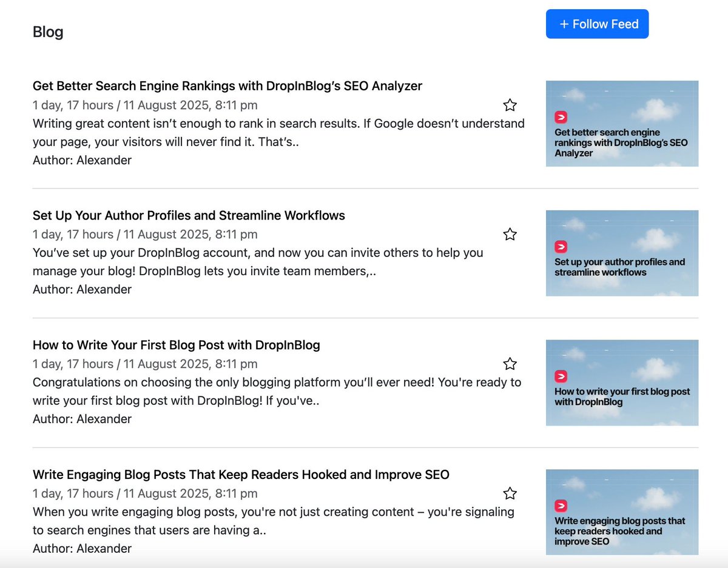728x568 pixels.
Task: Star the SEO Analyzer rankings post
Action: coord(510,105)
